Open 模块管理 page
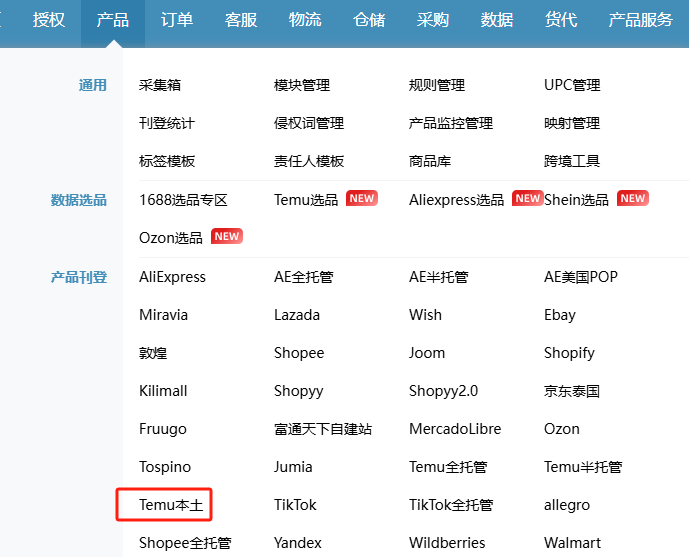 tap(302, 85)
